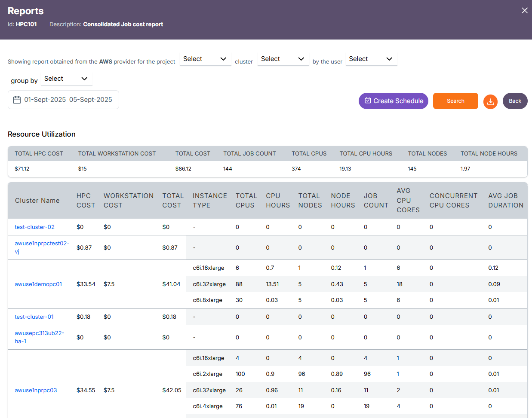The width and height of the screenshot is (532, 418).
Task: Click the CONCURRENT CPU CORES header
Action: pos(453,201)
